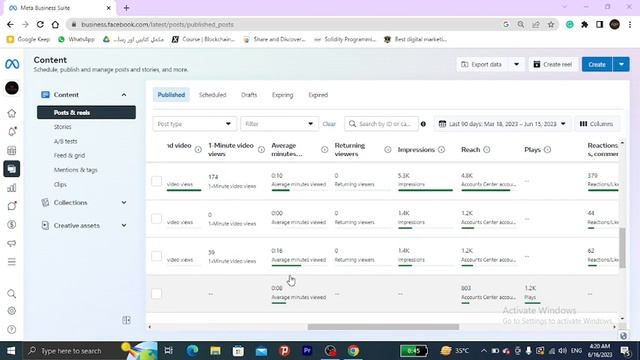
Task: Click the blue Create button
Action: [597, 64]
